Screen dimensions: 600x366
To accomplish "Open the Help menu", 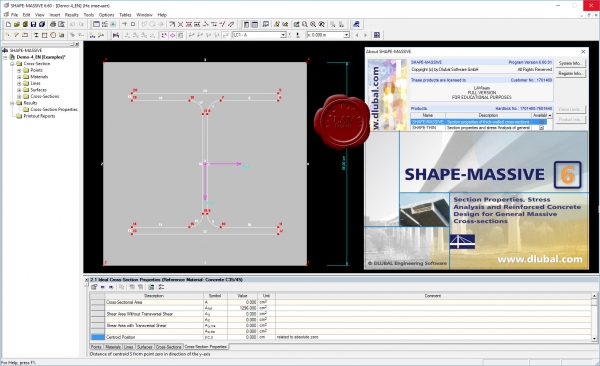I will [x=162, y=15].
